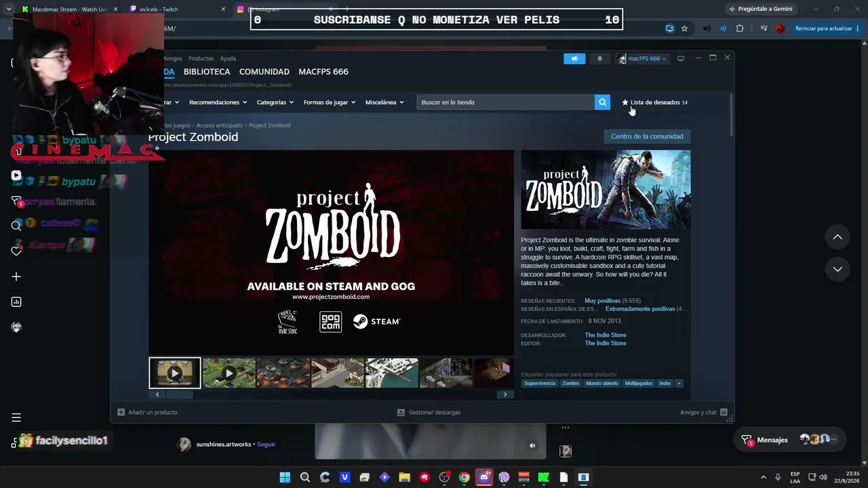This screenshot has width=868, height=488.
Task: Click the Añadir un producto plus icon
Action: 121,412
